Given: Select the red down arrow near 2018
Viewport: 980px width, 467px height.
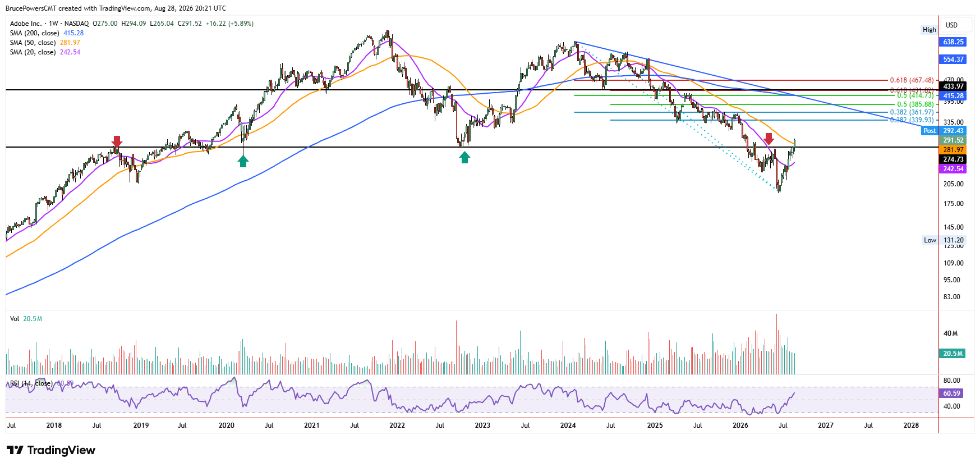Looking at the screenshot, I should 117,141.
